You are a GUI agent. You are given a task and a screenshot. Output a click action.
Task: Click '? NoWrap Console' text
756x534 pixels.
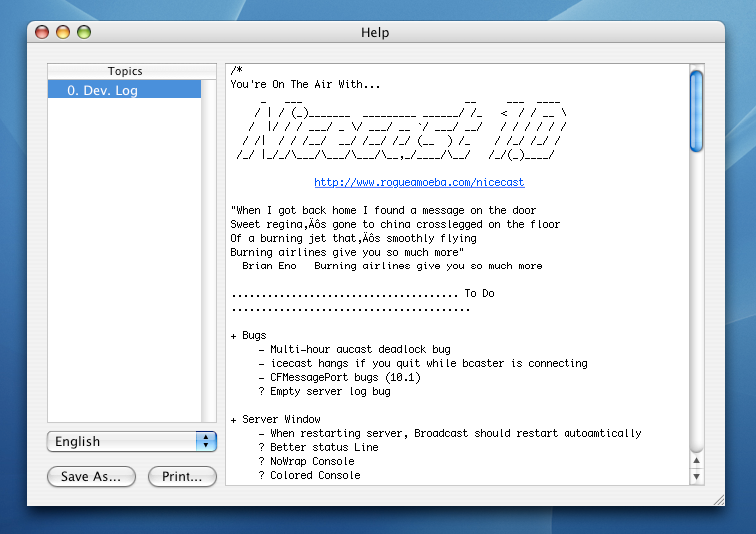coord(306,462)
